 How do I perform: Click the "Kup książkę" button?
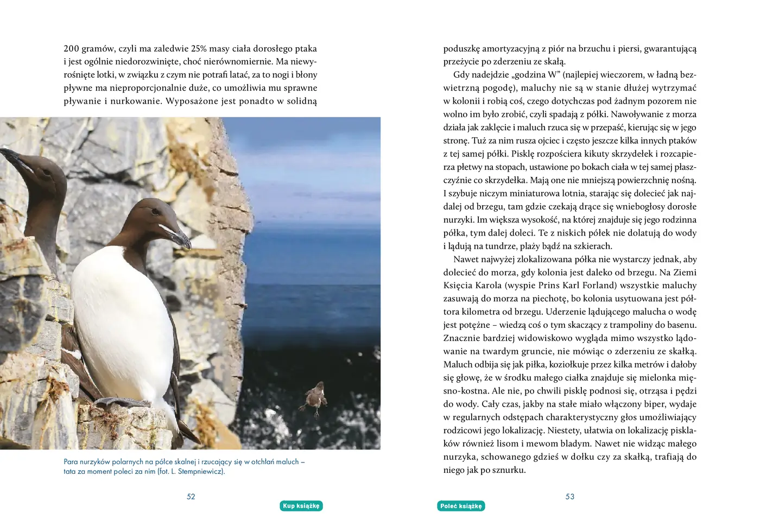[x=301, y=506]
